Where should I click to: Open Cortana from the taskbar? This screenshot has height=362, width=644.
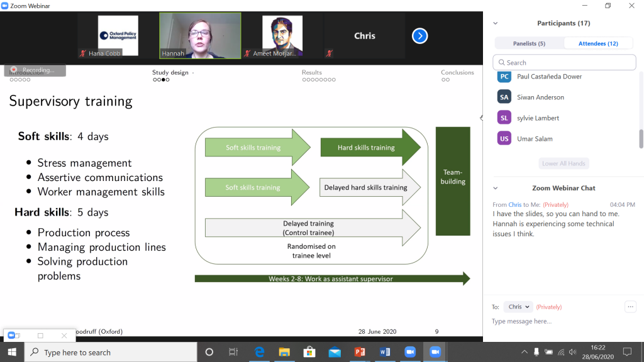click(x=209, y=352)
